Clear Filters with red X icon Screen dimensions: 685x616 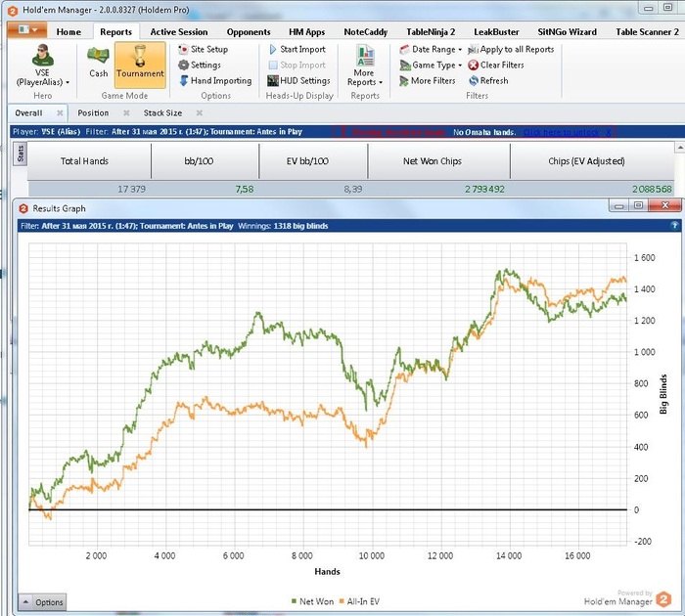[x=496, y=66]
